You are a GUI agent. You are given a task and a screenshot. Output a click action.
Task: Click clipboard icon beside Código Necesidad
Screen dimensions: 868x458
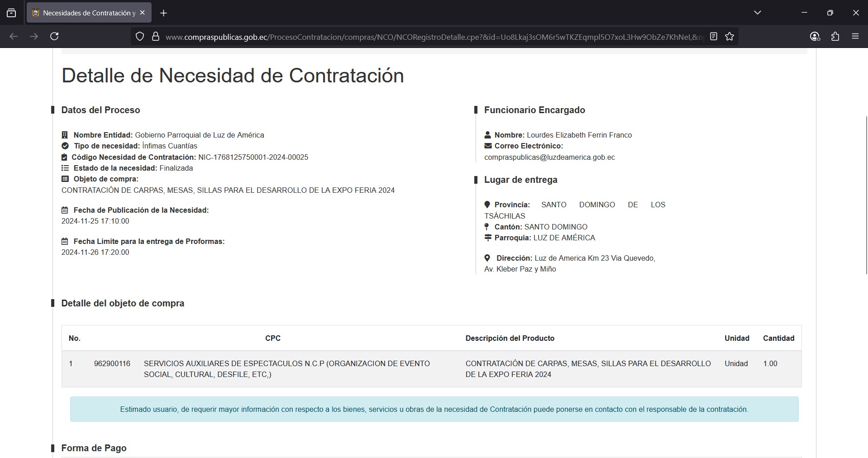point(64,157)
